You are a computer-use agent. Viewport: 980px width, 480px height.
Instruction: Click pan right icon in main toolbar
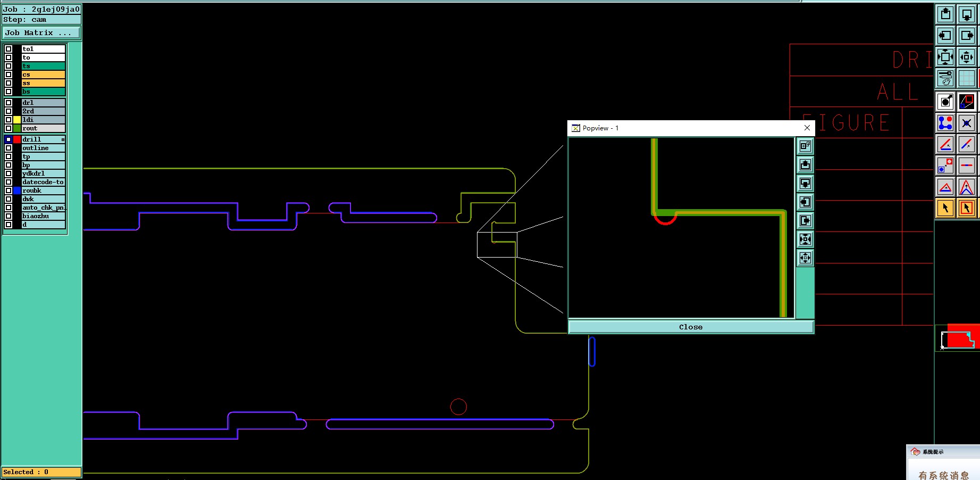967,36
